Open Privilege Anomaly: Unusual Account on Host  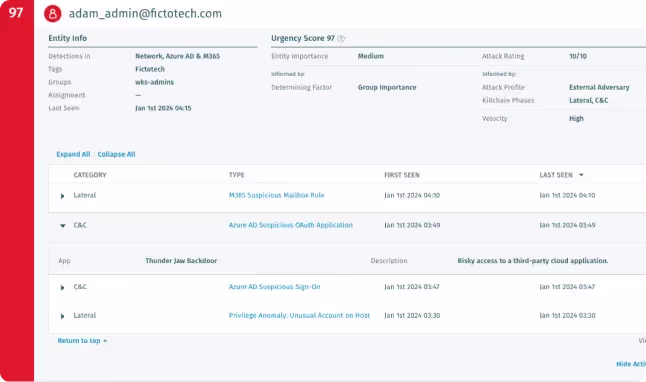pyautogui.click(x=299, y=316)
